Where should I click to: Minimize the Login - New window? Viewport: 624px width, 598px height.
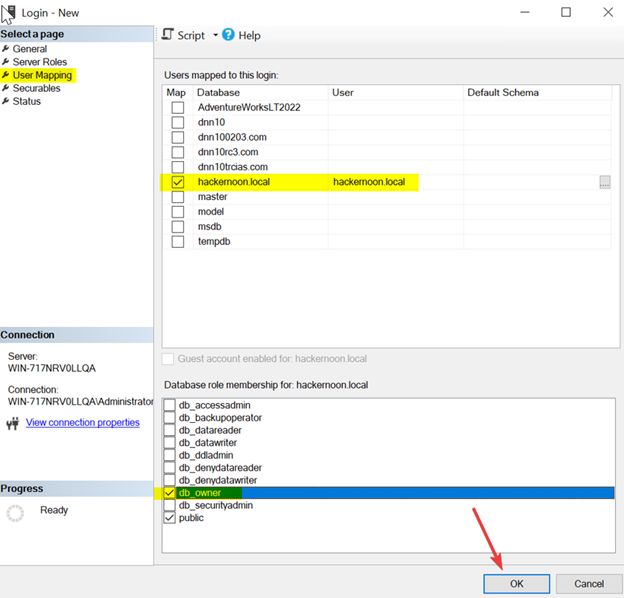tap(525, 12)
